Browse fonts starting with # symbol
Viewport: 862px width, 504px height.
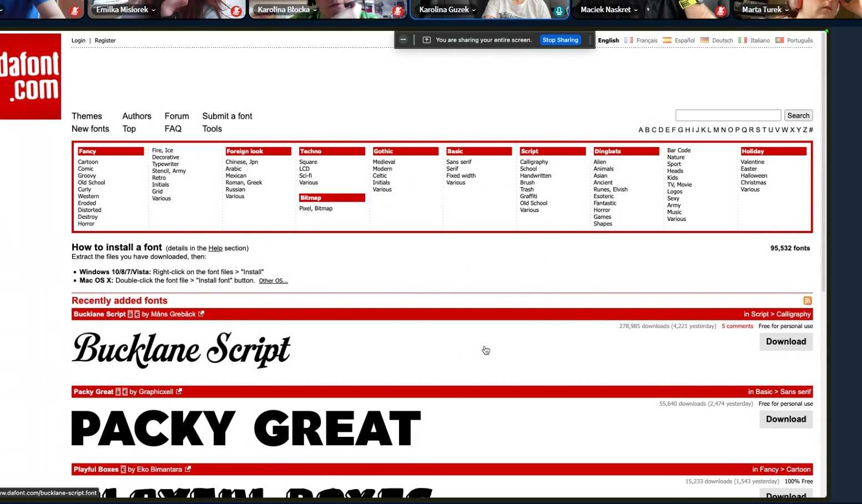pos(811,130)
